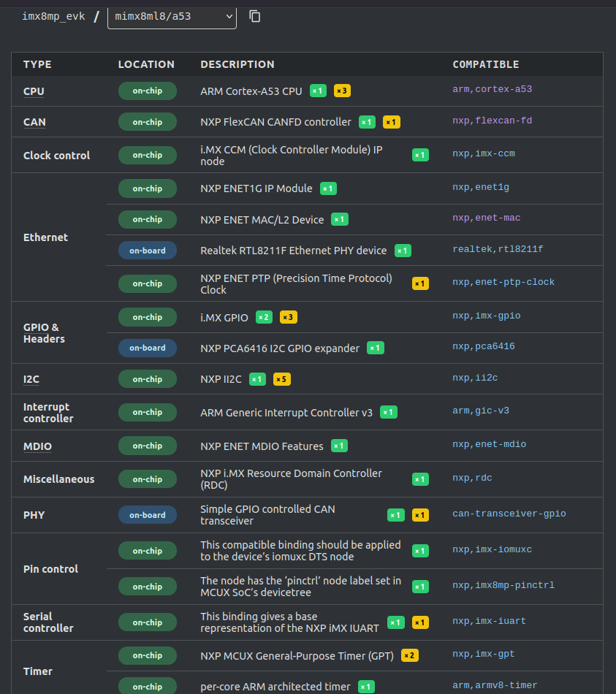Click yellow ×5 badge next to NXP II2C
The height and width of the screenshot is (694, 616).
281,379
